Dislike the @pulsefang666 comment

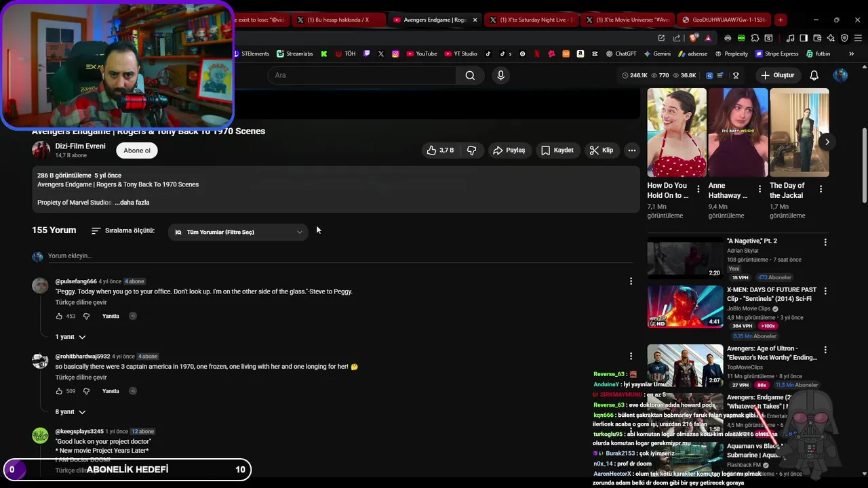coord(86,317)
